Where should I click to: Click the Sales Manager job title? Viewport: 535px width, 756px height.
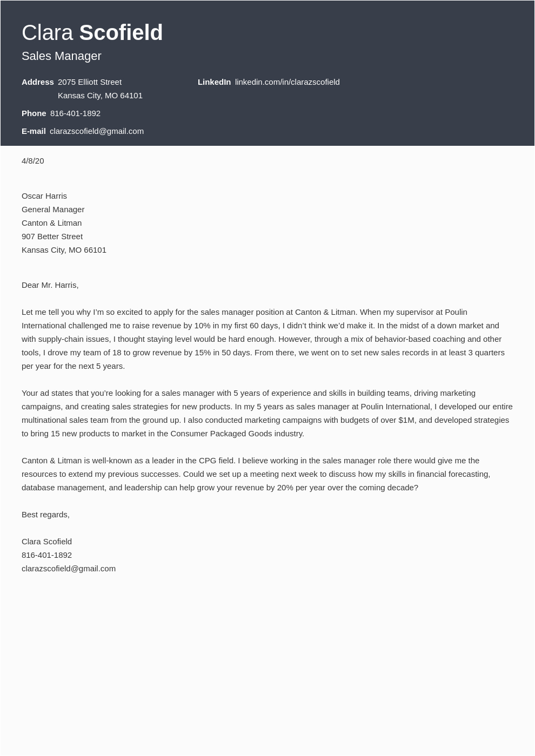point(62,56)
